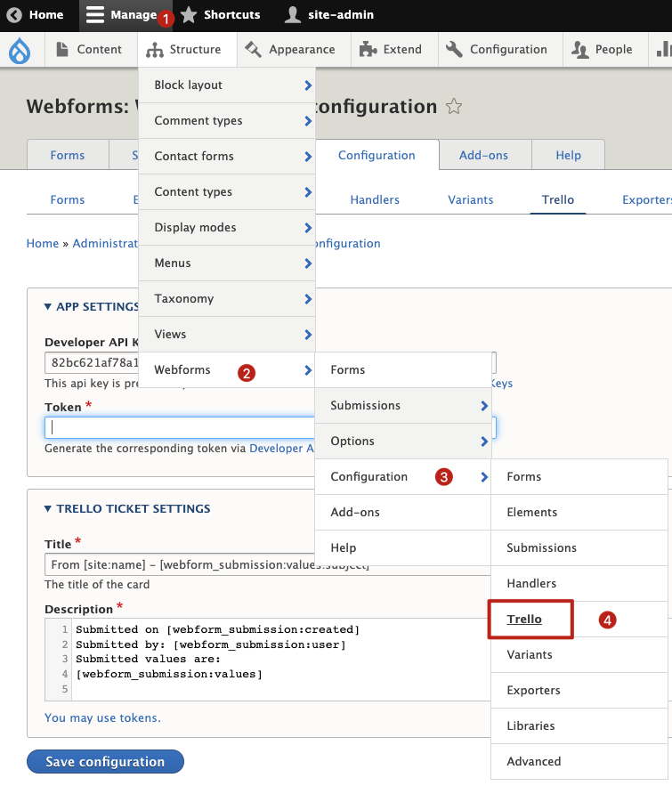Click inside the Token input field
This screenshot has width=672, height=786.
[x=178, y=428]
